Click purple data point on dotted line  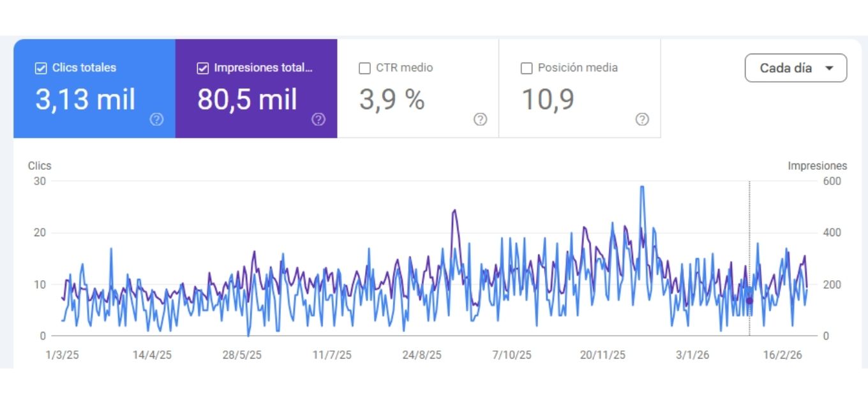click(749, 301)
